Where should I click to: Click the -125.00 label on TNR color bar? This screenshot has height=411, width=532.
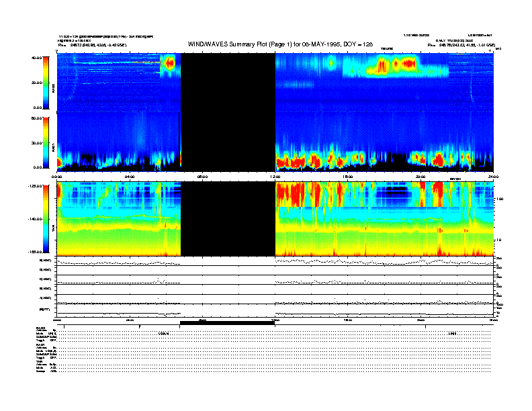(36, 186)
